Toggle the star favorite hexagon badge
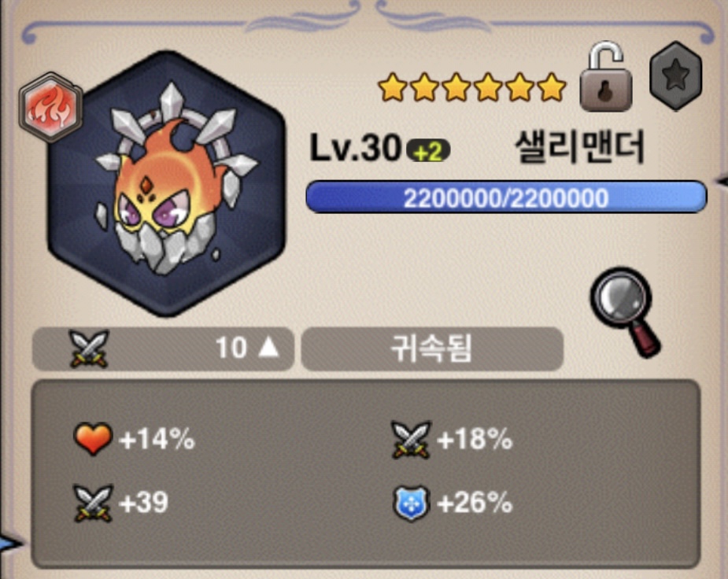The height and width of the screenshot is (579, 728). (675, 76)
